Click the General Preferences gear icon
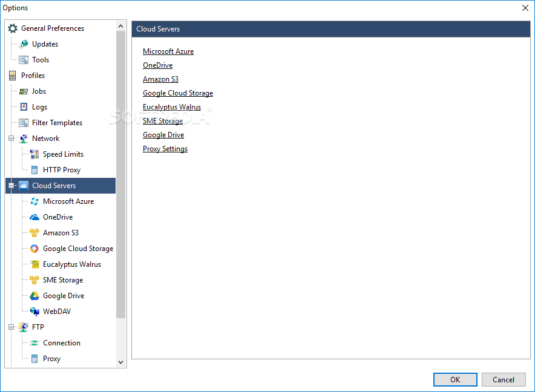Image resolution: width=535 pixels, height=392 pixels. [x=13, y=28]
